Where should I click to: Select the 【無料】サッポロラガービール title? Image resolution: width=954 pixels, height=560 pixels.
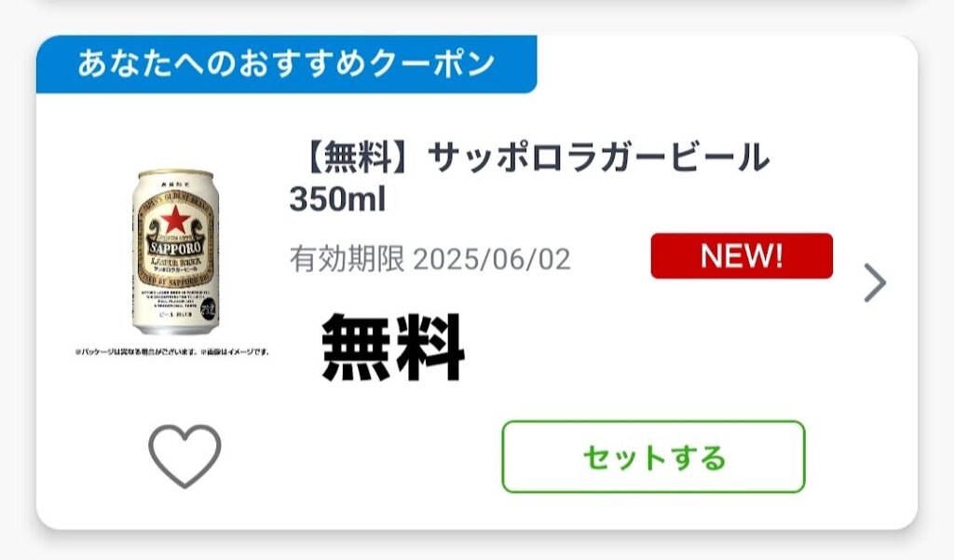pos(530,157)
